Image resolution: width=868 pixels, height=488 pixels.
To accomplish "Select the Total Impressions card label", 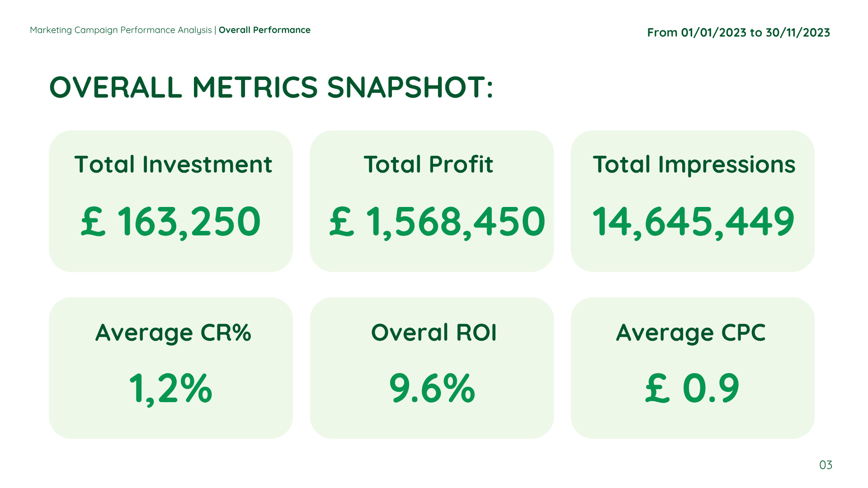I will click(694, 164).
